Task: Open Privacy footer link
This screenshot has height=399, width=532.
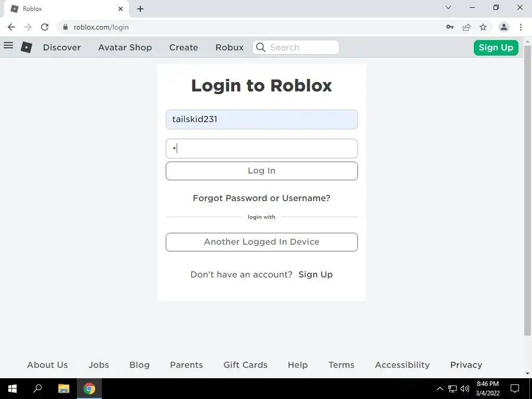Action: click(x=466, y=365)
